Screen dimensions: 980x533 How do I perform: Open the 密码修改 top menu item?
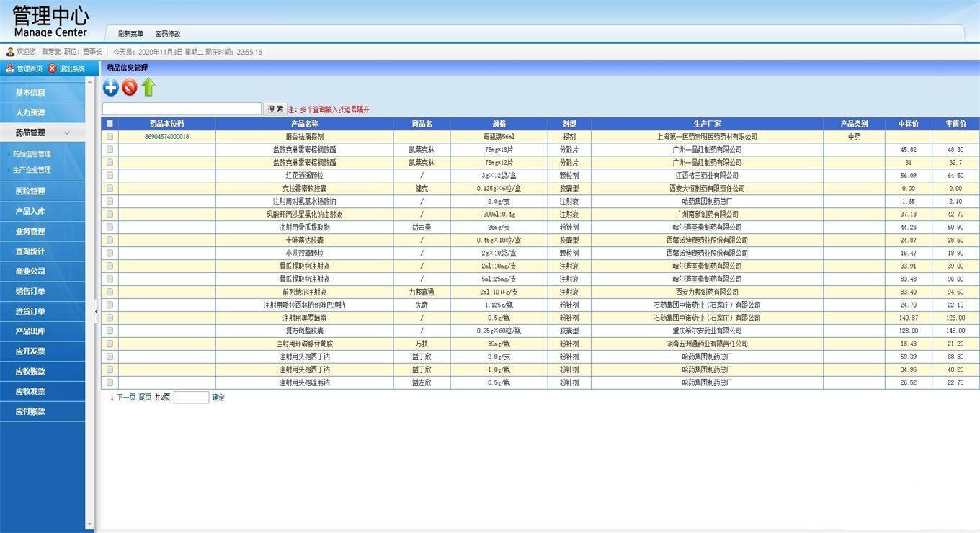click(x=168, y=34)
